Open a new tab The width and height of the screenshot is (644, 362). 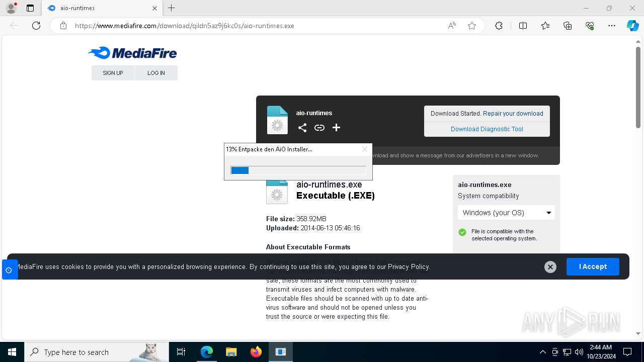pos(172,8)
